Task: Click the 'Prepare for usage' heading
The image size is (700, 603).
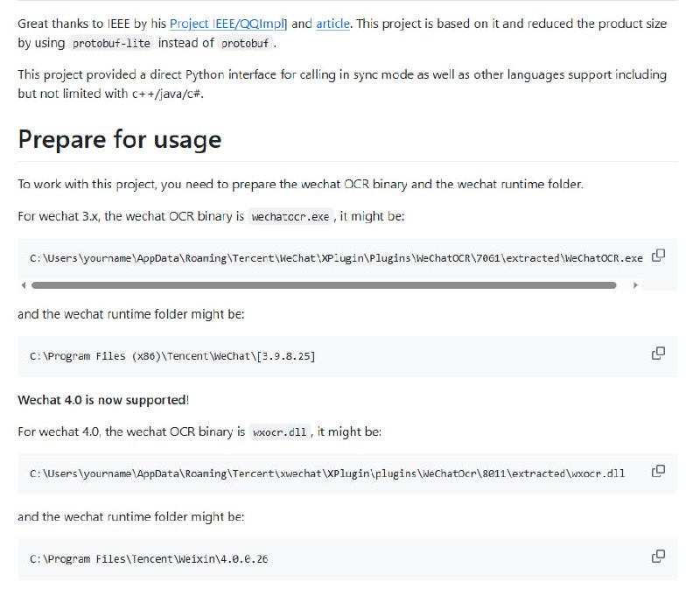Action: click(120, 140)
